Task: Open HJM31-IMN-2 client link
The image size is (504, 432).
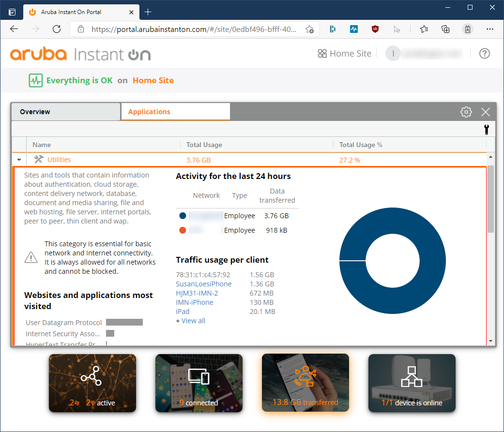Action: (197, 293)
